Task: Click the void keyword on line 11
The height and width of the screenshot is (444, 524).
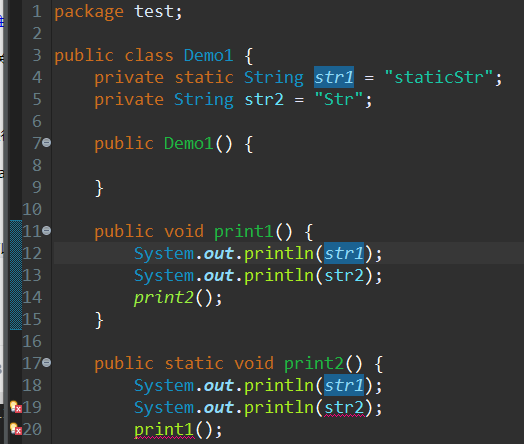Action: click(x=184, y=231)
